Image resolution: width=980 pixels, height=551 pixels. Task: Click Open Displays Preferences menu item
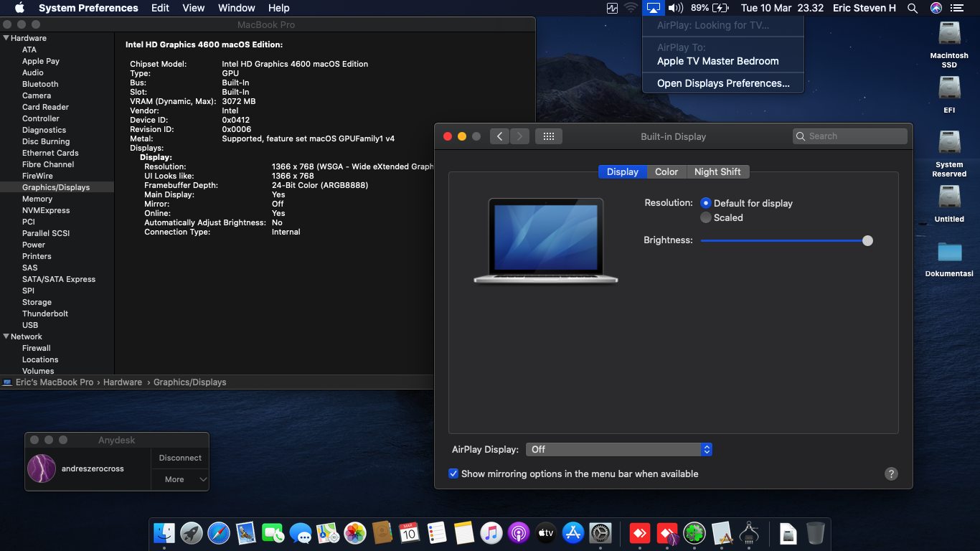pyautogui.click(x=723, y=83)
